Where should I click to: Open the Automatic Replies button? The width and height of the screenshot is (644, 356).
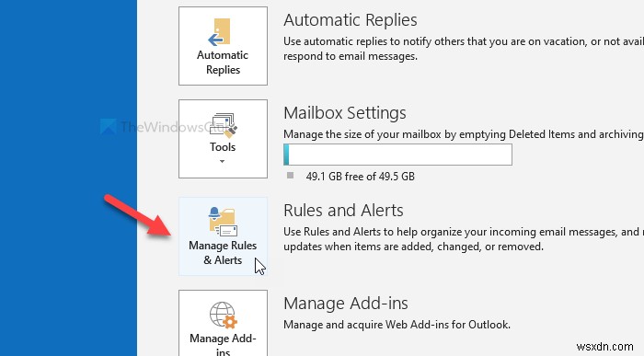tap(223, 46)
